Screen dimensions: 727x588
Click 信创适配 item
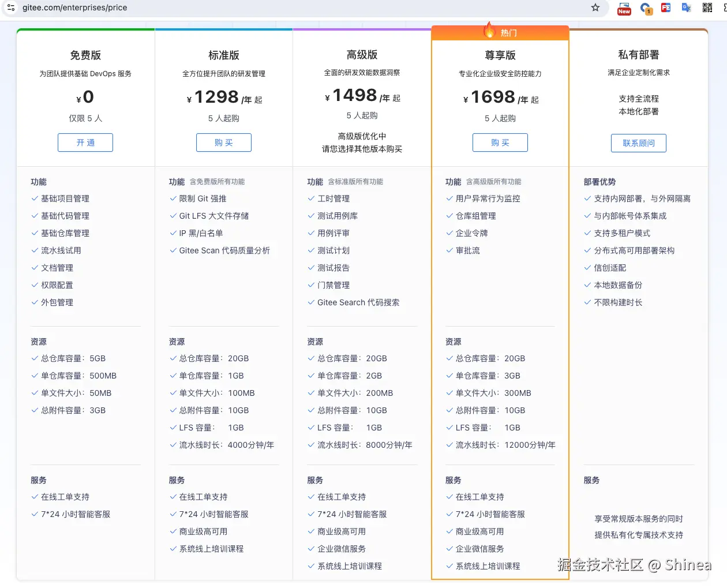point(610,268)
